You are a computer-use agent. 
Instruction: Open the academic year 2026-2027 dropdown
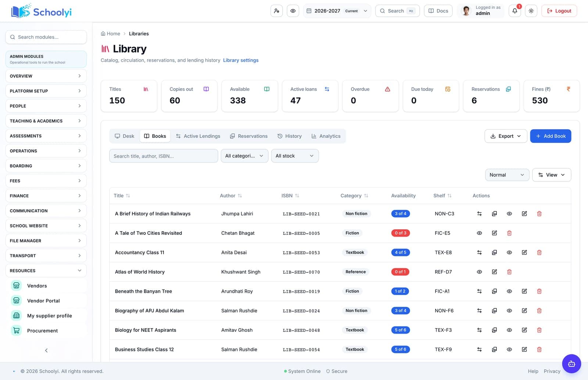[x=337, y=11]
